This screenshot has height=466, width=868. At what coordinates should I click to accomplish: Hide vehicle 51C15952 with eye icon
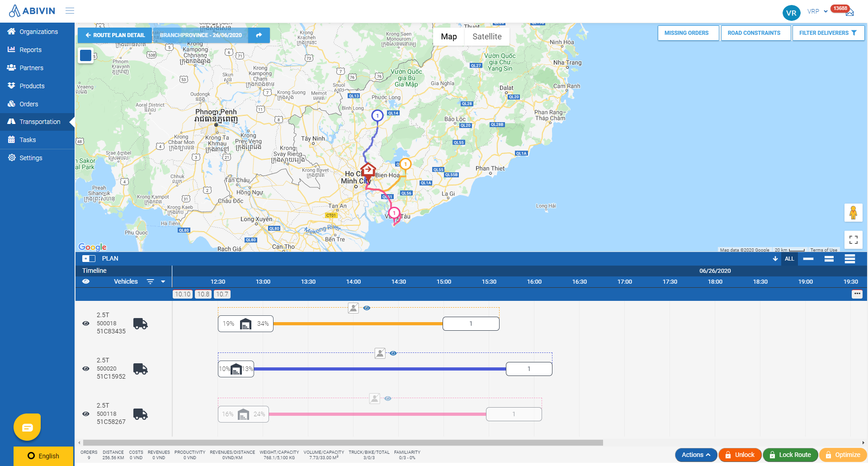86,369
